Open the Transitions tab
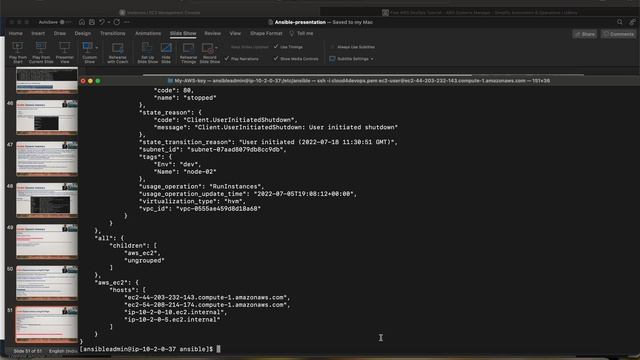The image size is (640, 360). coord(113,33)
